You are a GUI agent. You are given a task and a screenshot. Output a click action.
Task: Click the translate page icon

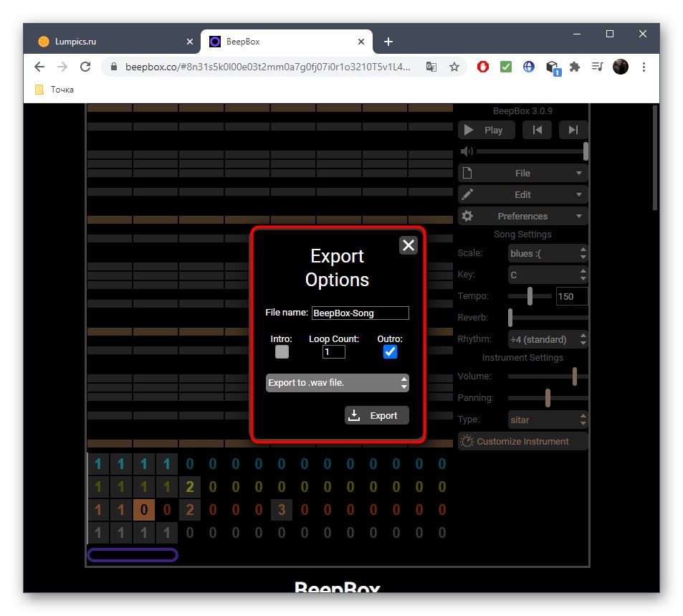click(431, 67)
